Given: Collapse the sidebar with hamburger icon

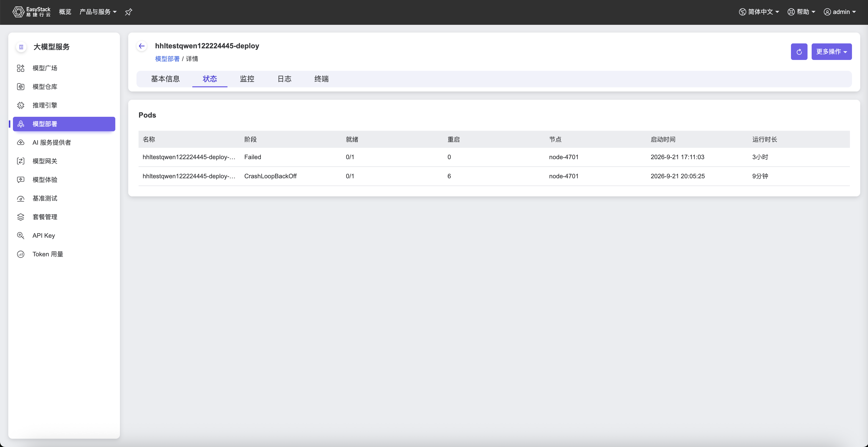Looking at the screenshot, I should coord(21,47).
